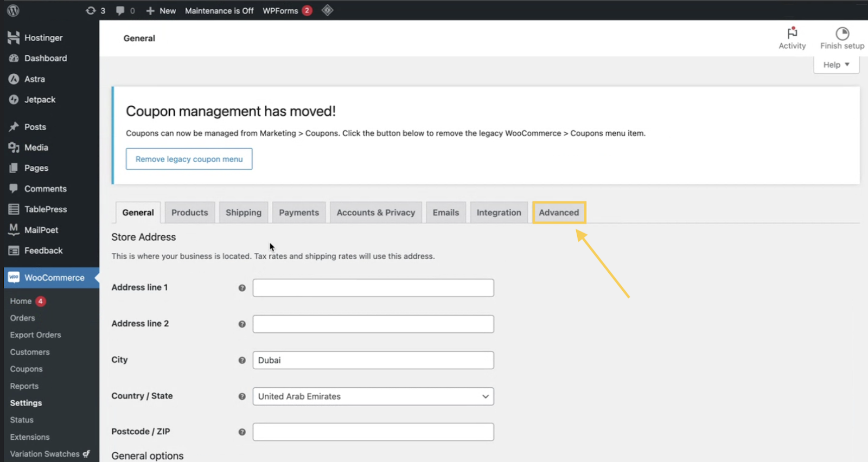Open the Country / State dropdown
The image size is (868, 462).
pyautogui.click(x=373, y=396)
